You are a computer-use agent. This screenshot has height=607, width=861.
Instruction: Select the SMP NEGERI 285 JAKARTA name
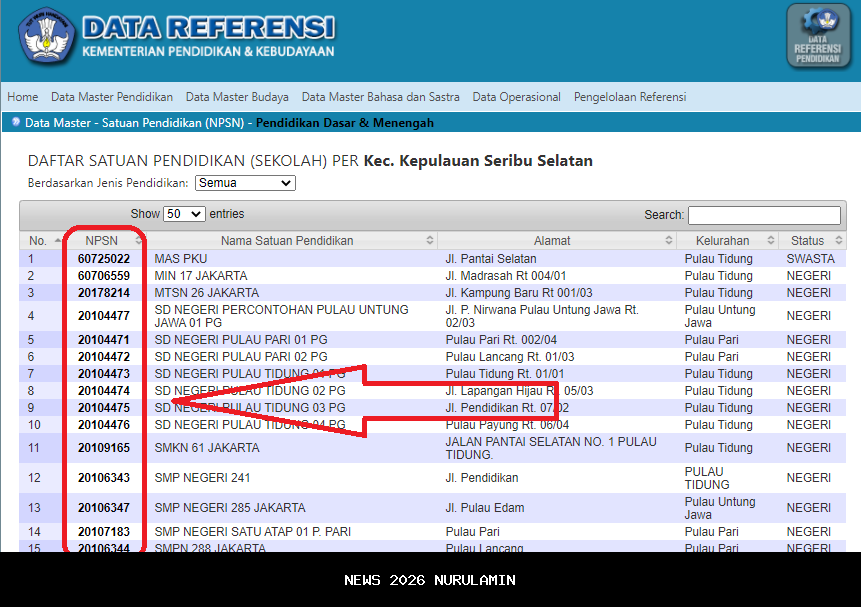click(x=230, y=508)
